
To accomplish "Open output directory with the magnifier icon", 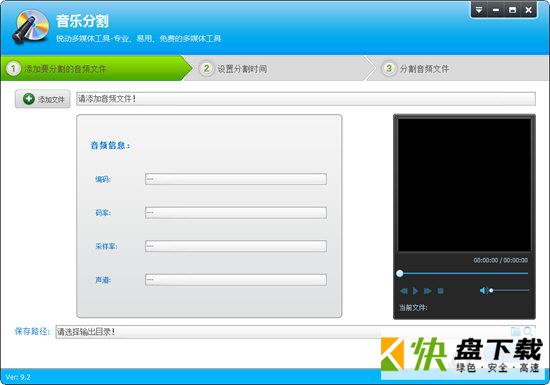I will pos(528,331).
